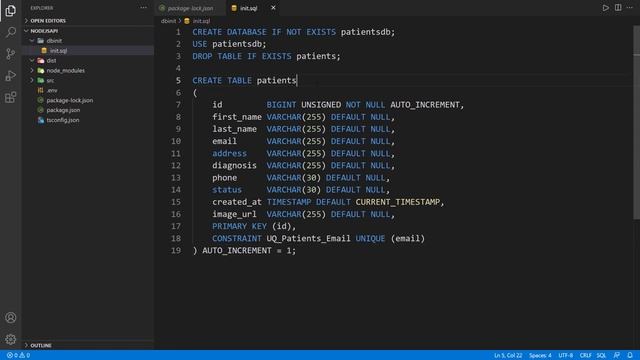Change indentation via Spaces: 4
This screenshot has height=360, width=640.
coord(540,356)
